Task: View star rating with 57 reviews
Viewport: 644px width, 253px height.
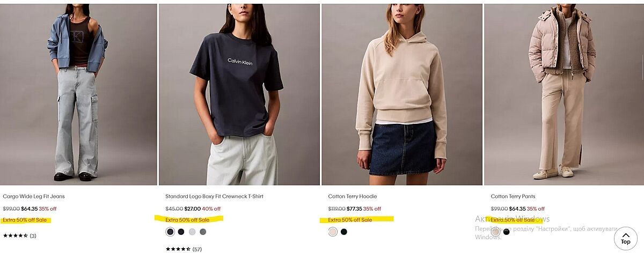Action: point(184,249)
